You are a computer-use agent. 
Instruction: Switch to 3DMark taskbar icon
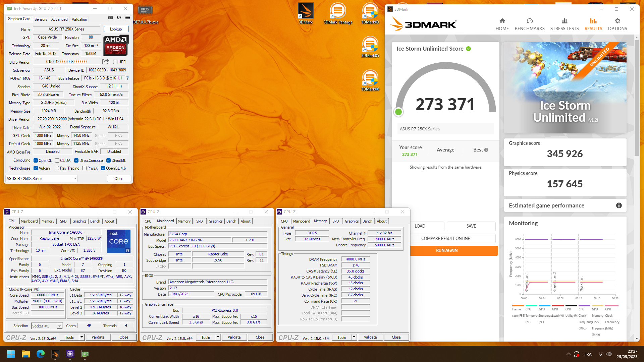tap(55, 354)
